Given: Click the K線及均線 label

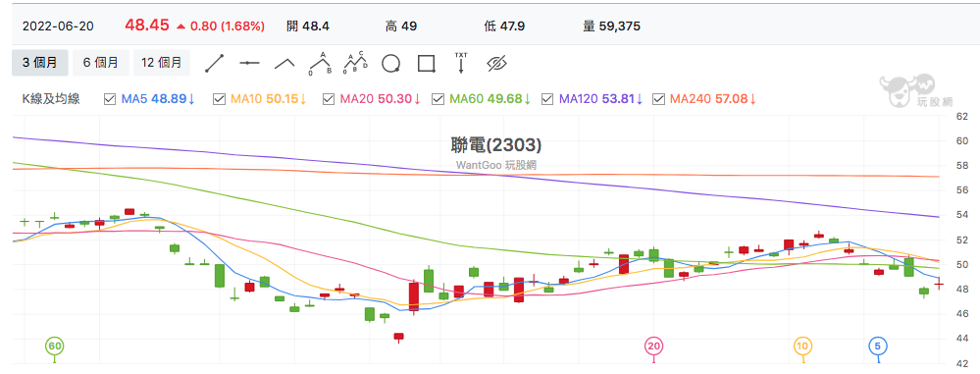Looking at the screenshot, I should point(51,99).
